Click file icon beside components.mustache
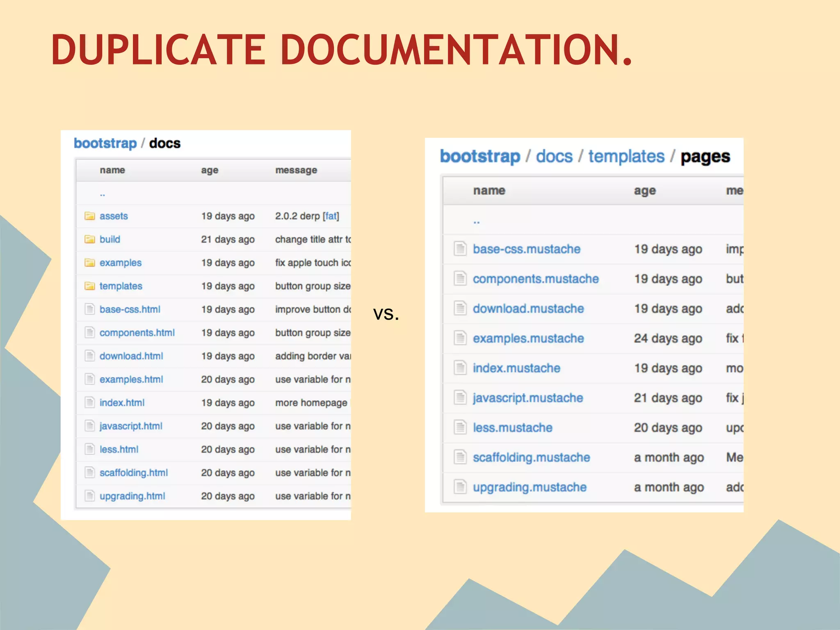The image size is (840, 630). [x=460, y=278]
